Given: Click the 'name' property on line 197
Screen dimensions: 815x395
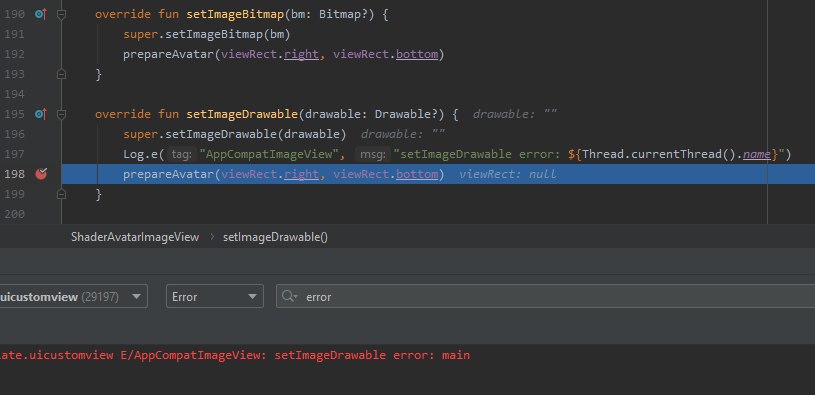Looking at the screenshot, I should coord(757,154).
